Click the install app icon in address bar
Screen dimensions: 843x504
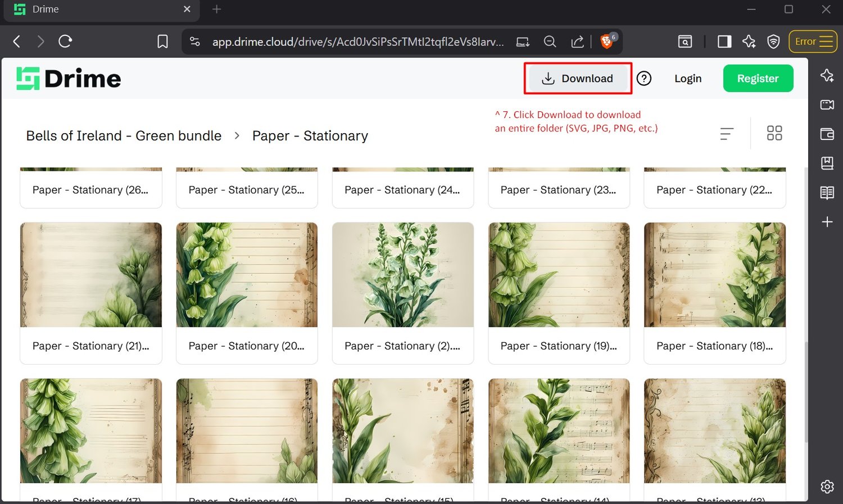point(523,42)
